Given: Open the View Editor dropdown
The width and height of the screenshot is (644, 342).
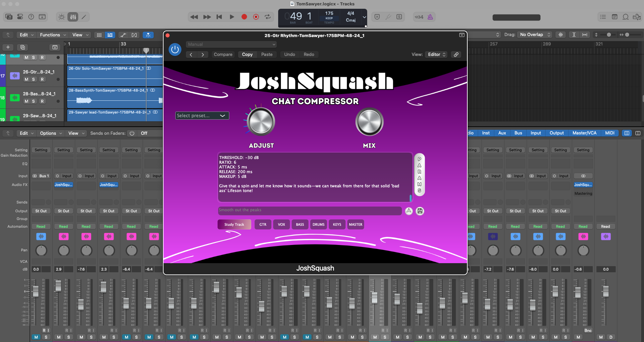Looking at the screenshot, I should tap(437, 55).
